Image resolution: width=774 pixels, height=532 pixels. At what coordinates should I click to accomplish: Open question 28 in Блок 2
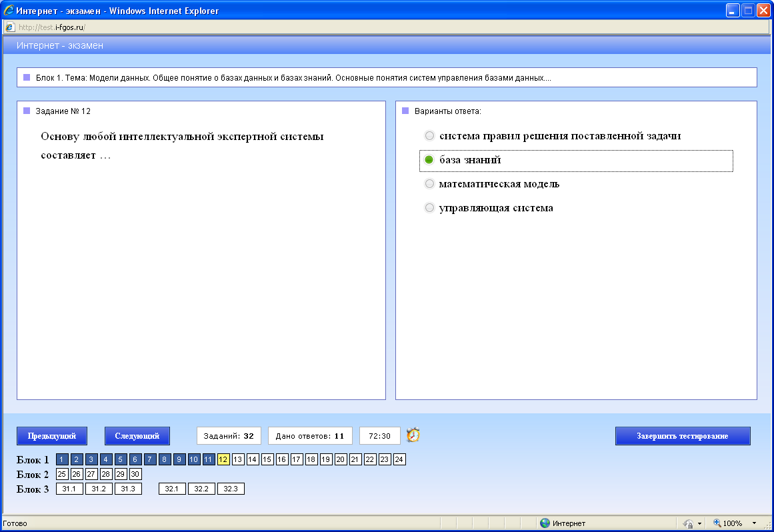(x=105, y=474)
